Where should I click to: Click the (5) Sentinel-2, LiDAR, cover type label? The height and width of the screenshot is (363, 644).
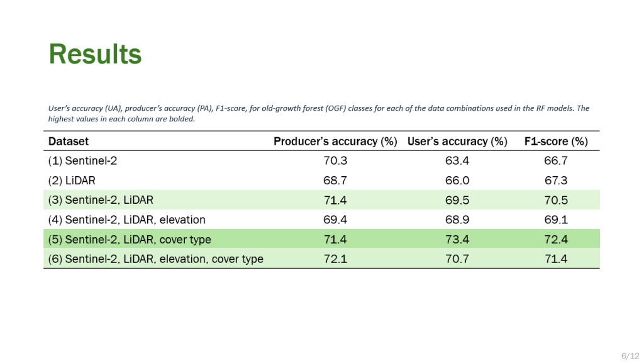[x=130, y=240]
